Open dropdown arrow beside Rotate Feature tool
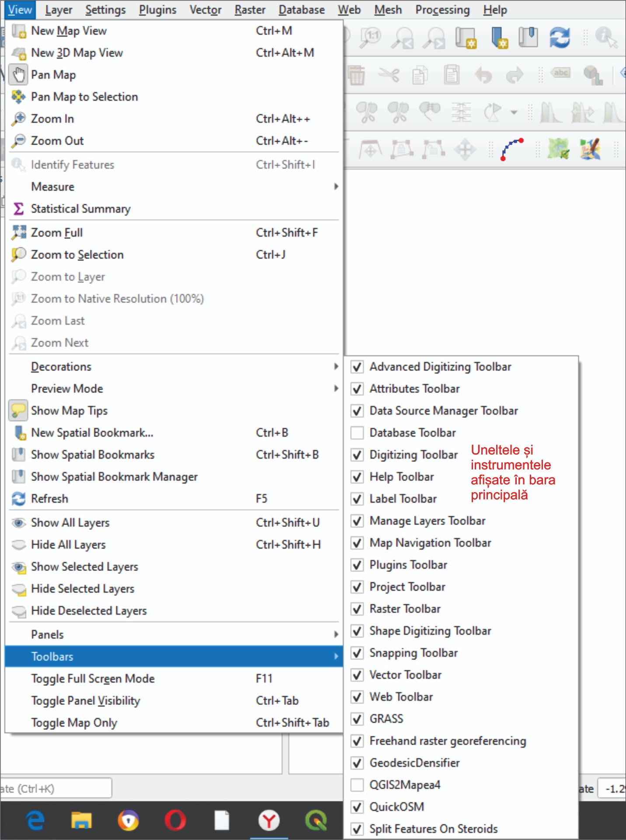This screenshot has height=840, width=626. pyautogui.click(x=514, y=113)
